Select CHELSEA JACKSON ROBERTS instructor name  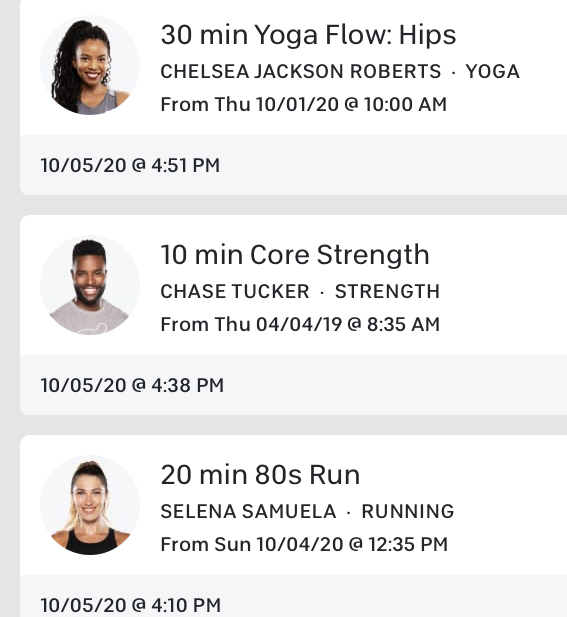point(301,72)
